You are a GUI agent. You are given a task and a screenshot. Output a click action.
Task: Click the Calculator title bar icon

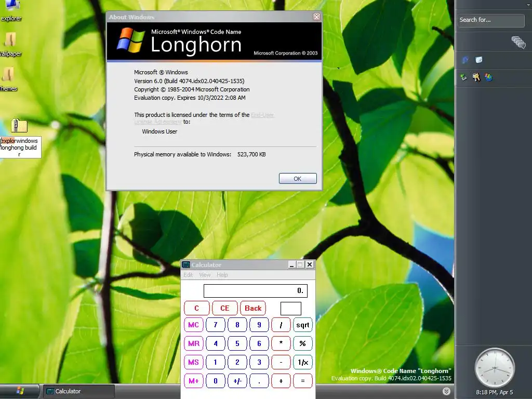point(186,264)
